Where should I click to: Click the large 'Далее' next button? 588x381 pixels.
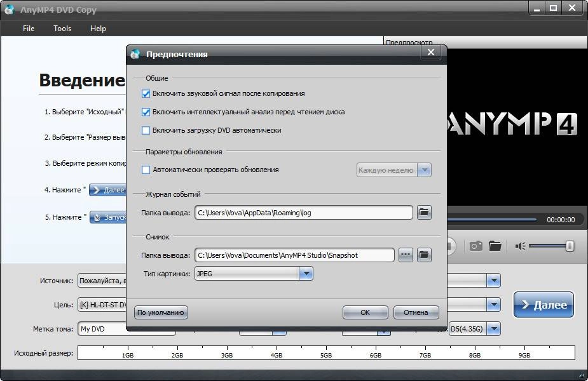pyautogui.click(x=544, y=305)
